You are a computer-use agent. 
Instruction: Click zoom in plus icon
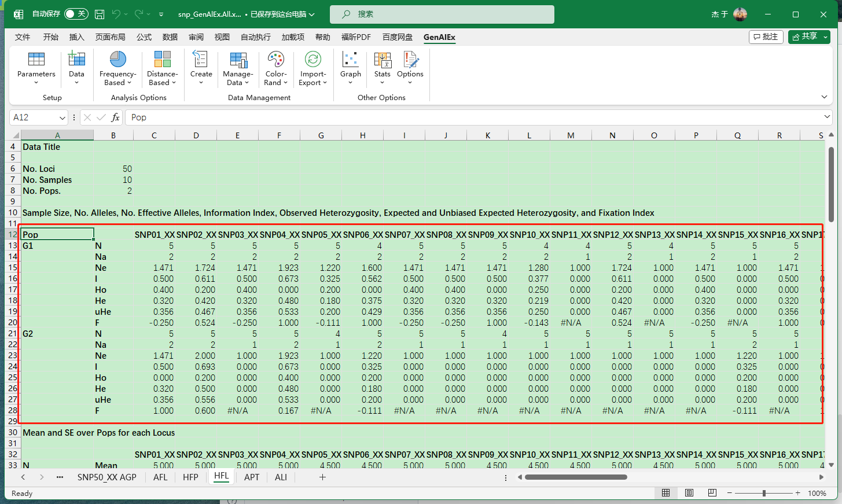798,493
